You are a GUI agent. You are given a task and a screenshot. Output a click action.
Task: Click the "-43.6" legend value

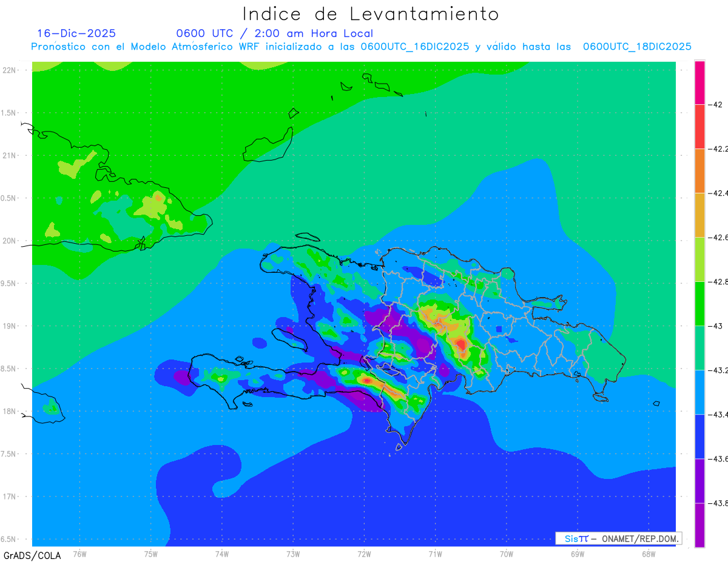click(720, 459)
